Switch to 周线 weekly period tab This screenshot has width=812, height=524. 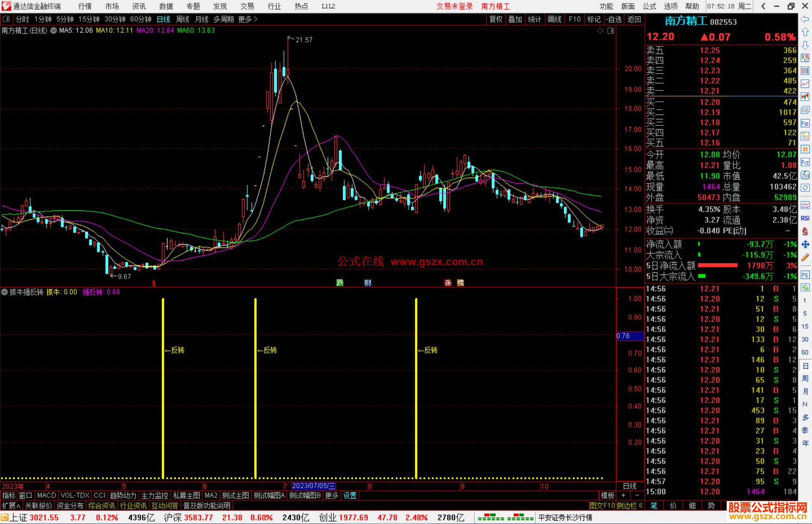click(x=183, y=19)
